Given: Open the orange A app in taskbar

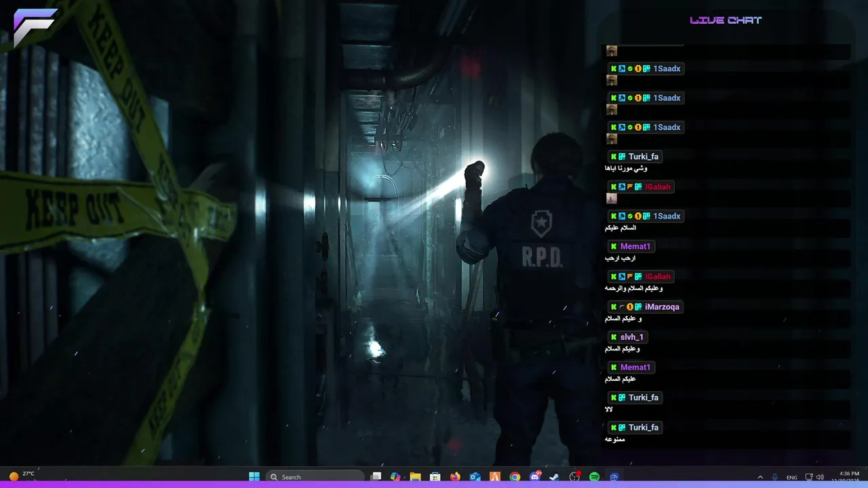Looking at the screenshot, I should 495,477.
